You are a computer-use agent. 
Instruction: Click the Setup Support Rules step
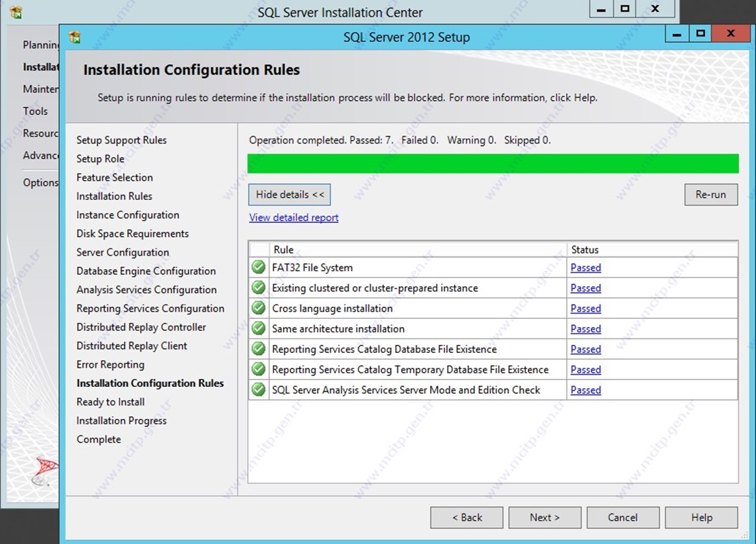122,140
